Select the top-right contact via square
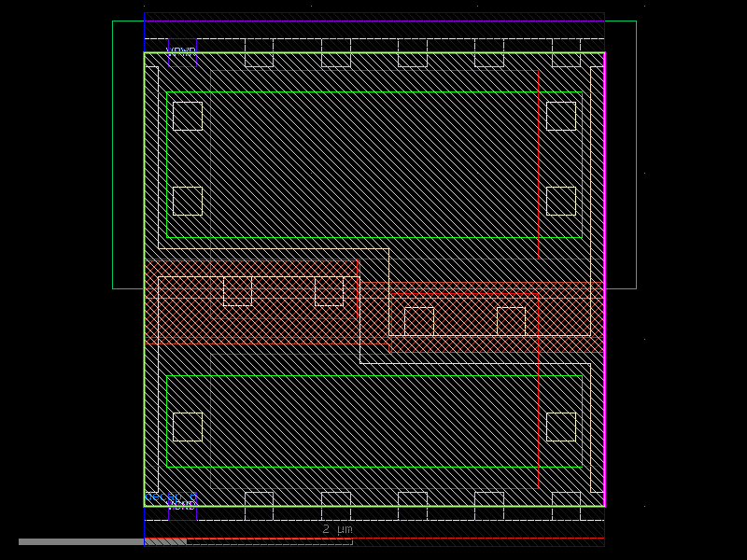 [564, 117]
